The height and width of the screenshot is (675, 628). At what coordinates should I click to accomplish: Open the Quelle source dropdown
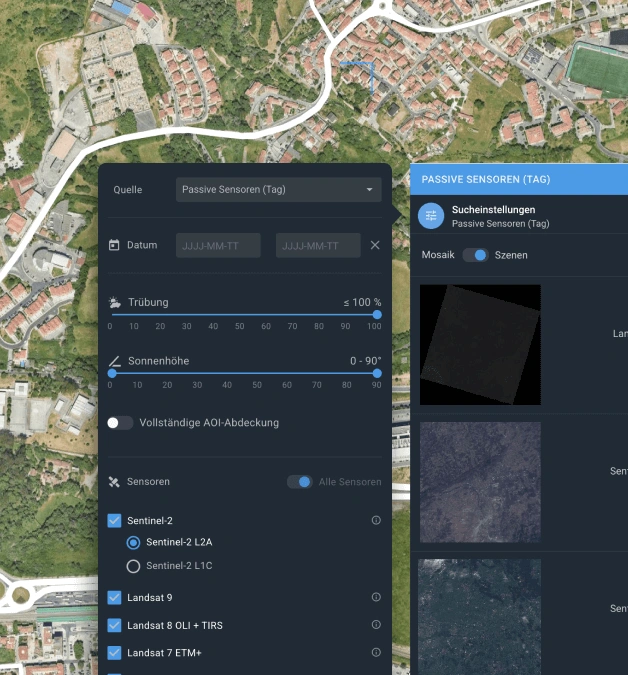pyautogui.click(x=278, y=190)
